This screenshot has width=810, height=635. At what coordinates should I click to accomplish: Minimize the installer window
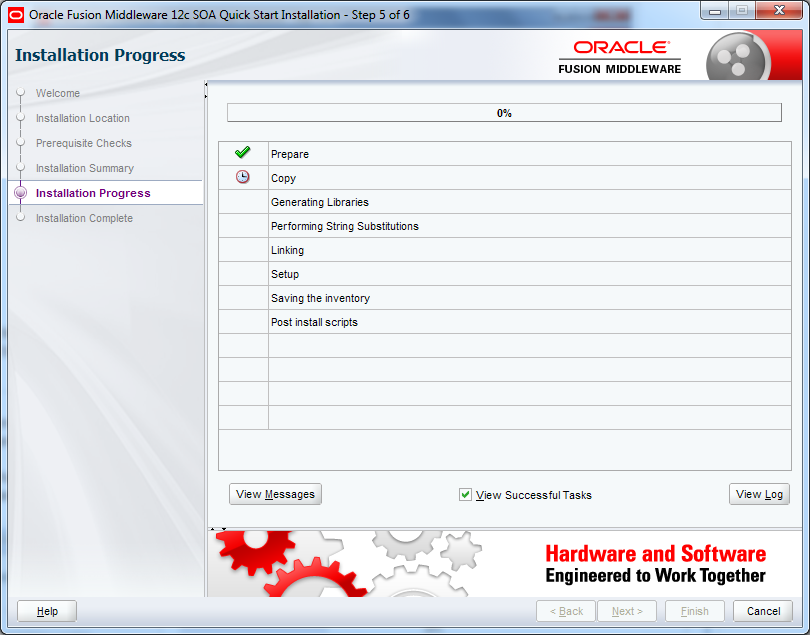pyautogui.click(x=715, y=11)
